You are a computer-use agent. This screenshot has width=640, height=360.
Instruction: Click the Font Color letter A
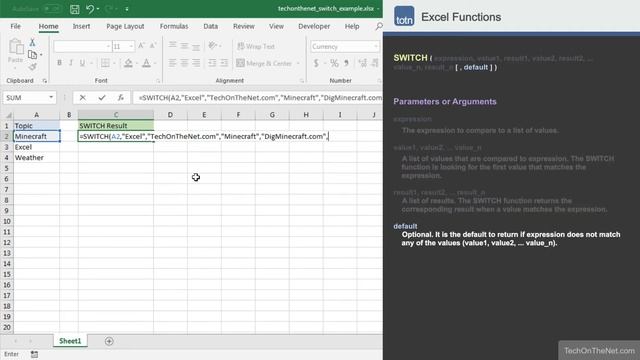pyautogui.click(x=146, y=63)
